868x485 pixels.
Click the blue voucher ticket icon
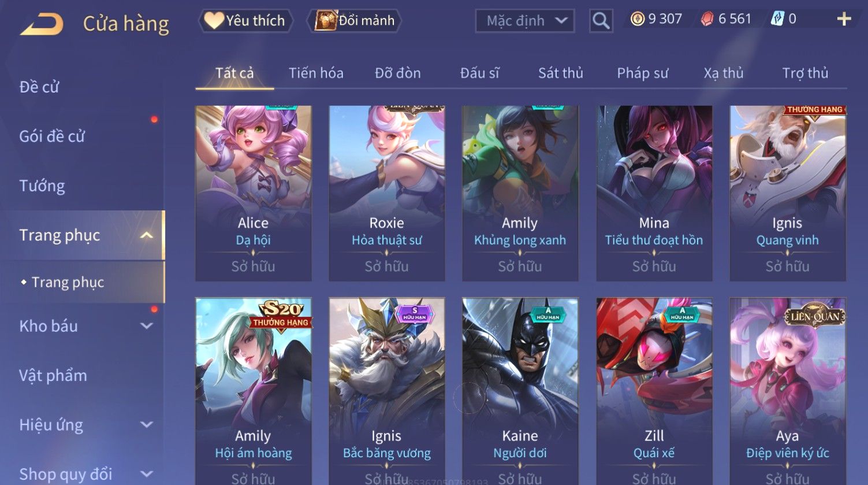(777, 19)
